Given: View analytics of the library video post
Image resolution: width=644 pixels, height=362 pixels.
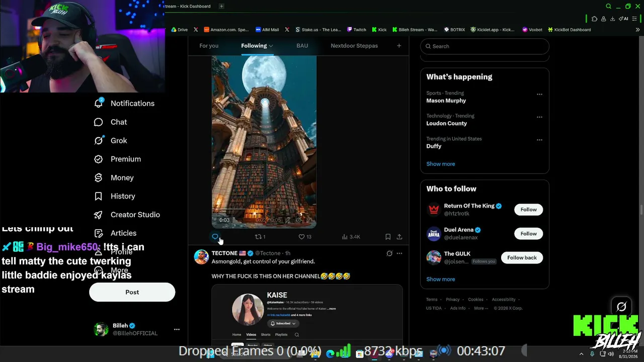Looking at the screenshot, I should [x=351, y=237].
